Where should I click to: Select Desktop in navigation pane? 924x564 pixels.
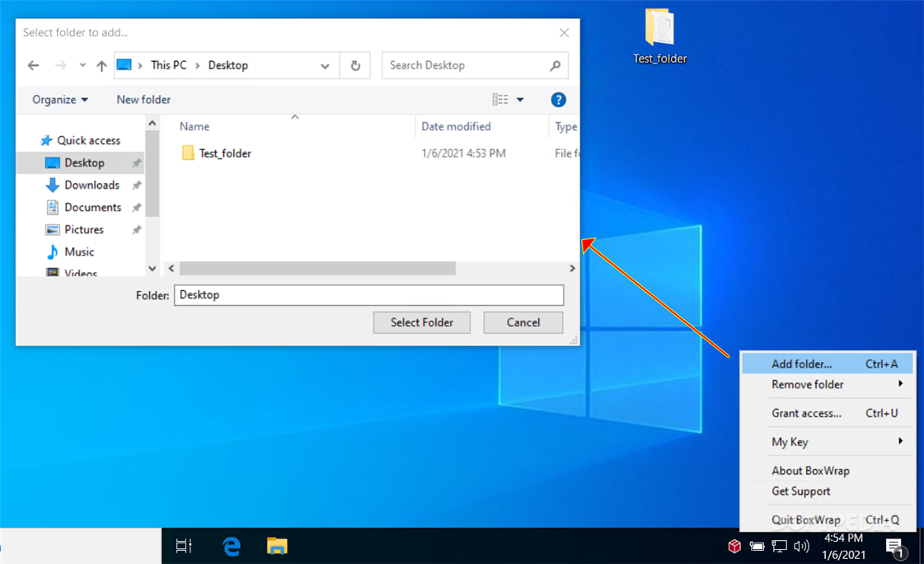[81, 162]
